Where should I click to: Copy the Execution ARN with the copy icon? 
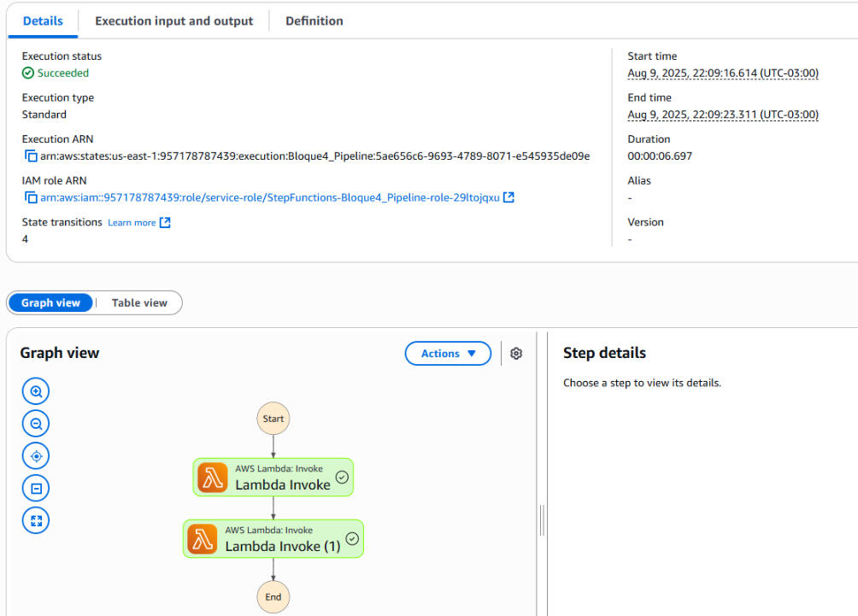click(31, 156)
